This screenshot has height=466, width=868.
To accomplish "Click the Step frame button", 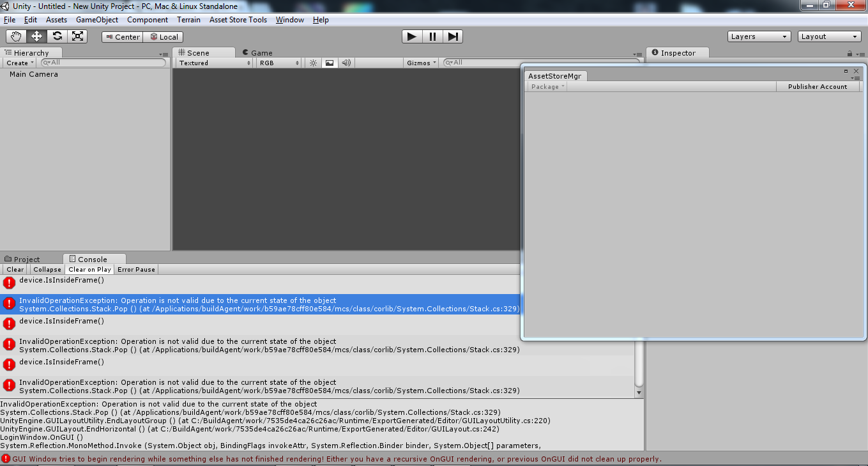I will click(x=453, y=36).
